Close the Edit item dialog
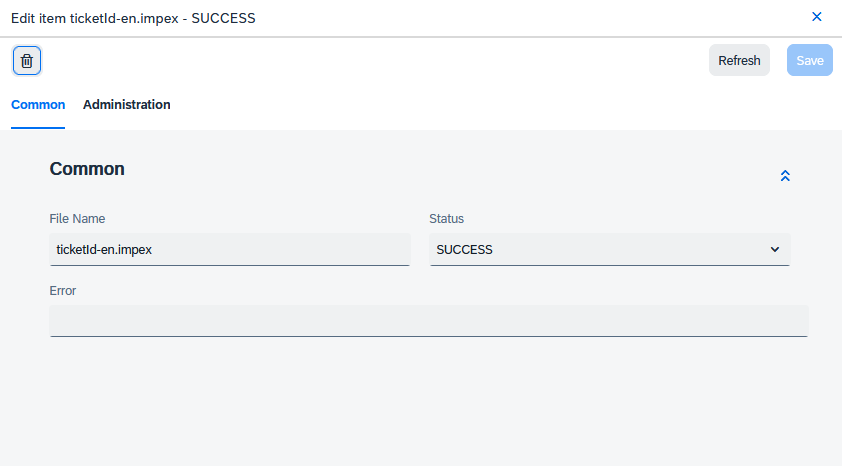This screenshot has width=842, height=466. pyautogui.click(x=816, y=17)
